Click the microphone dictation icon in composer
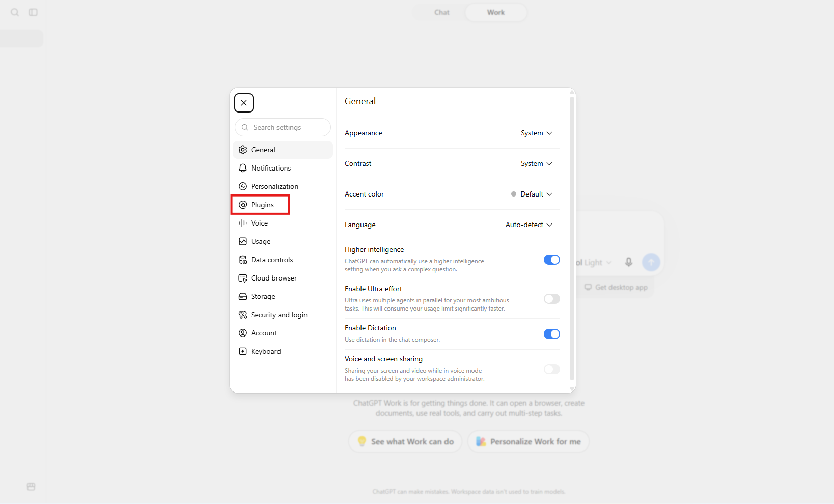Image resolution: width=834 pixels, height=504 pixels. (629, 262)
